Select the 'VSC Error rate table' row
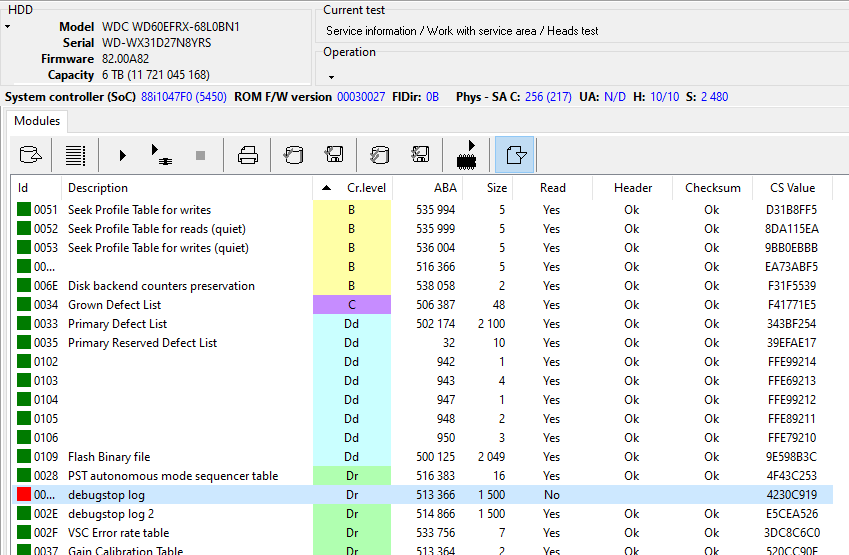The image size is (849, 555). click(x=422, y=532)
